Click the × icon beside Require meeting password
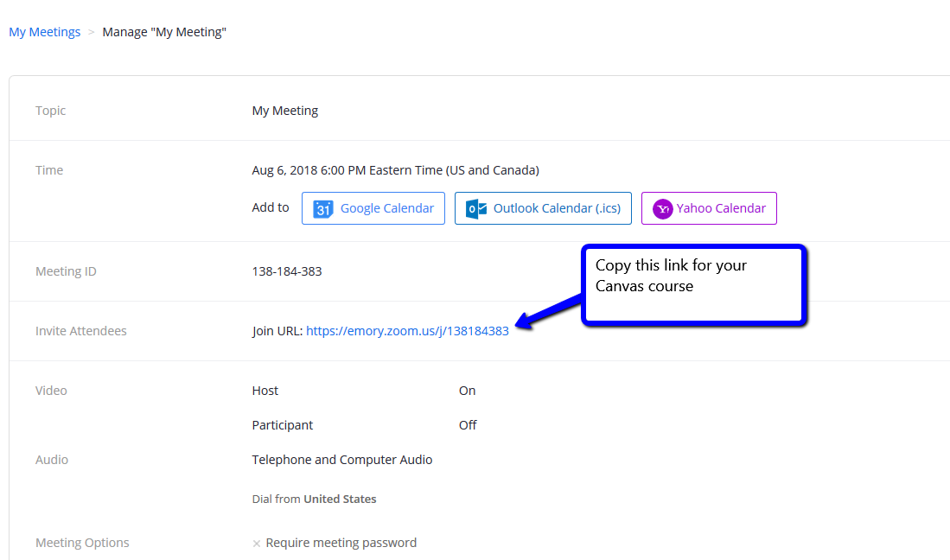The height and width of the screenshot is (560, 950). pos(257,542)
